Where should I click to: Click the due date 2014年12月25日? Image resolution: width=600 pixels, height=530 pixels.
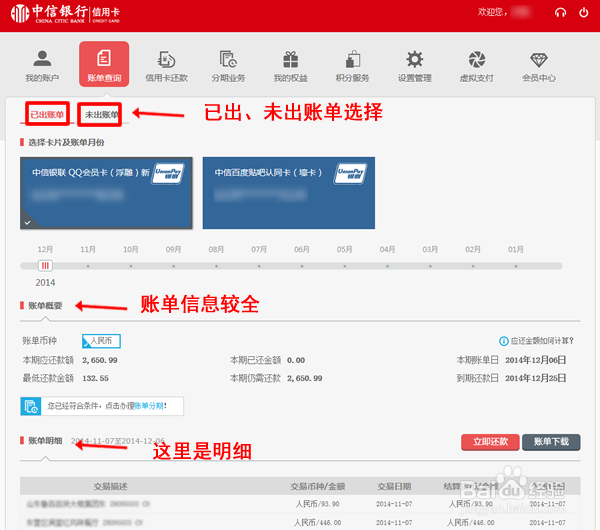[535, 378]
